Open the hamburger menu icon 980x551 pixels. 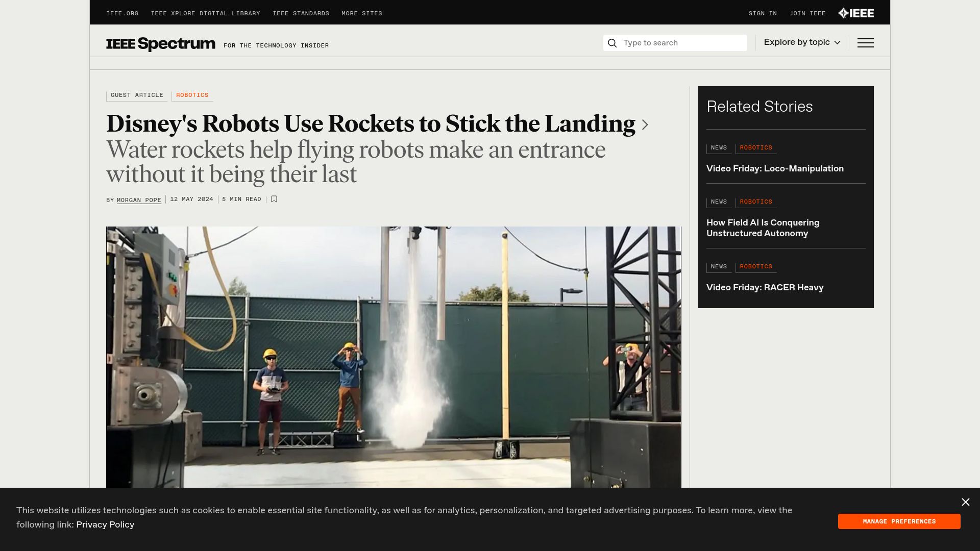pos(865,43)
